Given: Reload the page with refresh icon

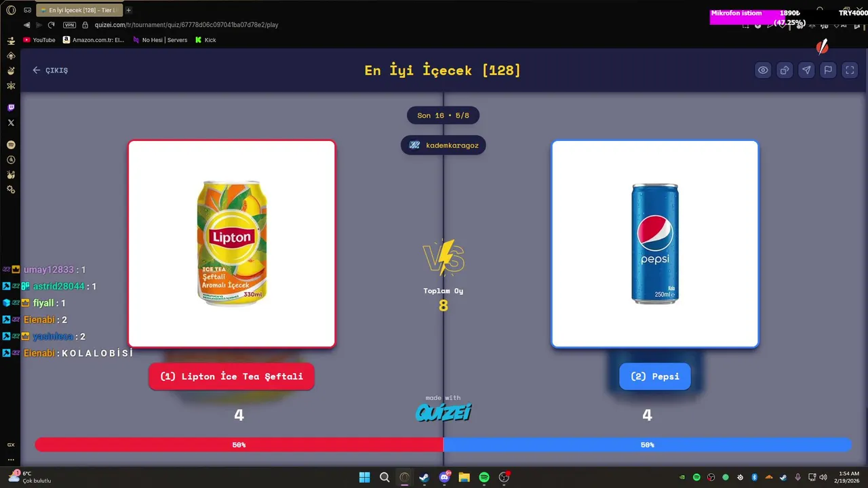Looking at the screenshot, I should (x=52, y=24).
